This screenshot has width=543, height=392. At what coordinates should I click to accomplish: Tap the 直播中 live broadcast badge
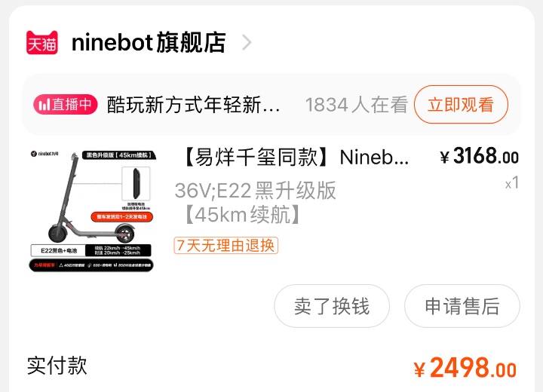(x=66, y=104)
